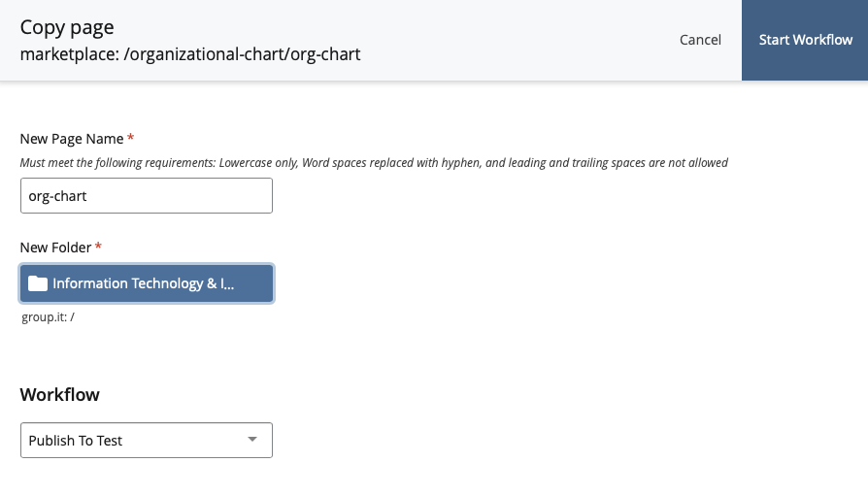Click the Copy page title
The image size is (868, 496).
(x=67, y=28)
